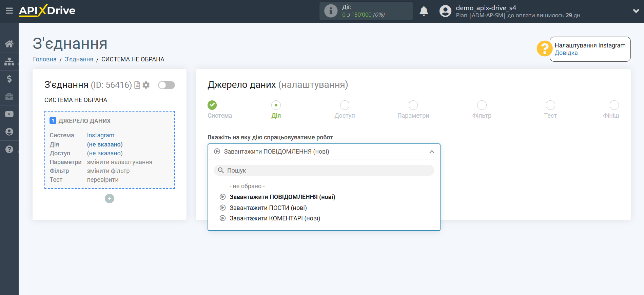Toggle the connection enable switch

[166, 85]
